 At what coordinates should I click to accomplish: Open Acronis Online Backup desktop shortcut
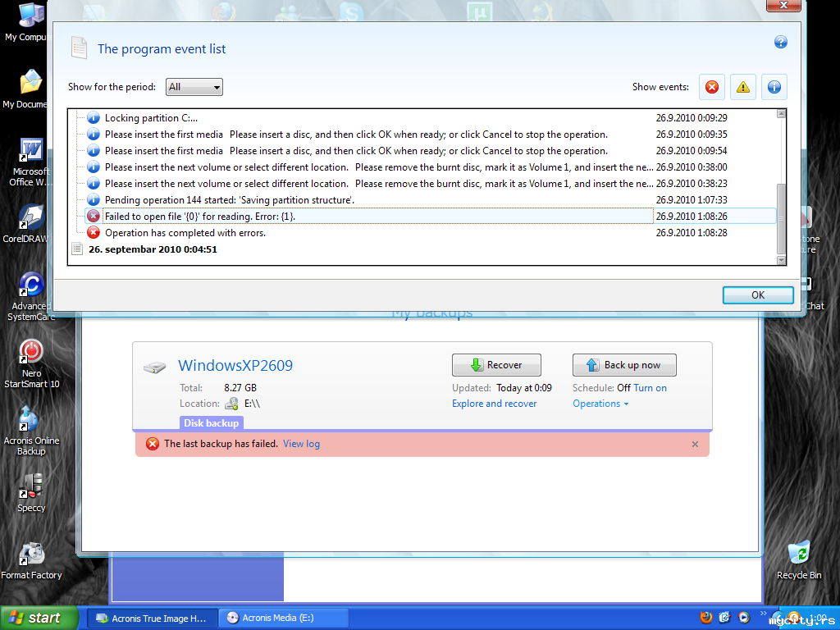[x=31, y=431]
